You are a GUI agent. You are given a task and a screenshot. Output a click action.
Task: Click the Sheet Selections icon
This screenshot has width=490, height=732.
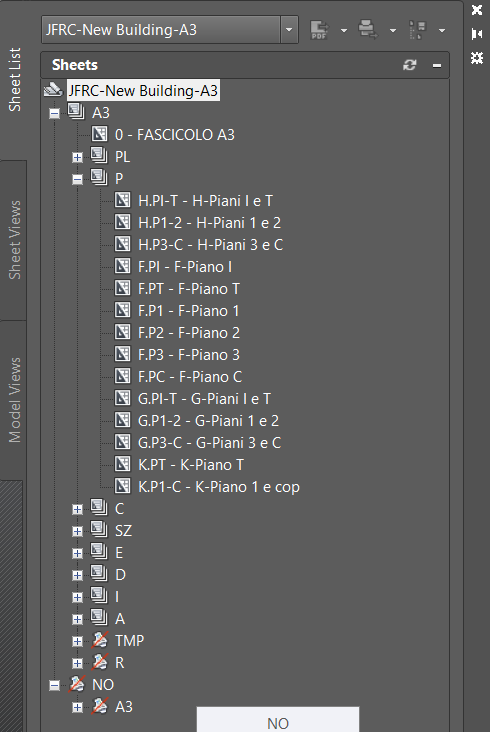click(418, 30)
